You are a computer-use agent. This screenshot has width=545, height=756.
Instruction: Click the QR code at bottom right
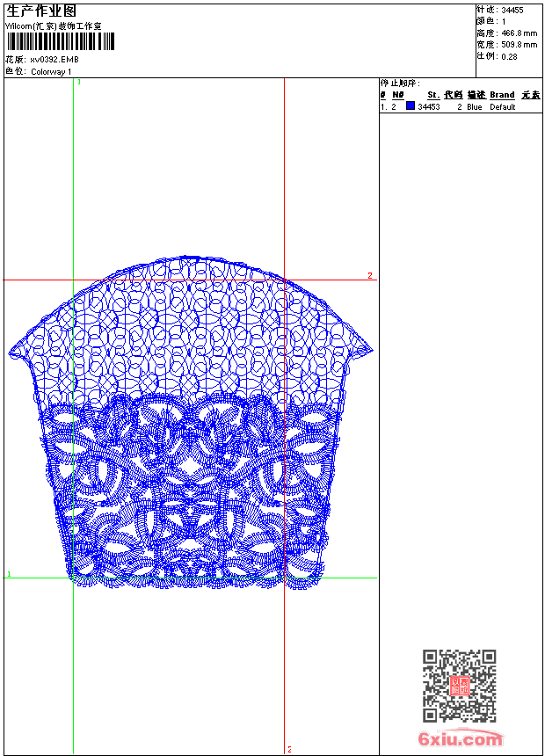459,686
